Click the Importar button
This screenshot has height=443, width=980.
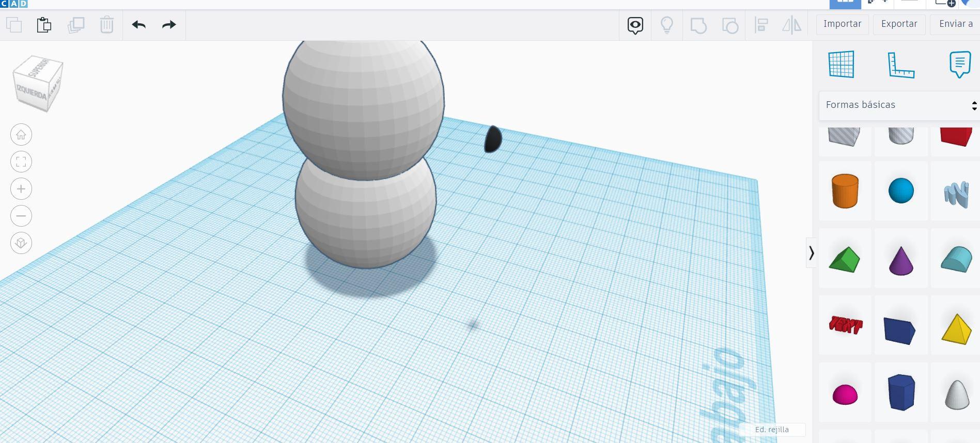pos(842,24)
